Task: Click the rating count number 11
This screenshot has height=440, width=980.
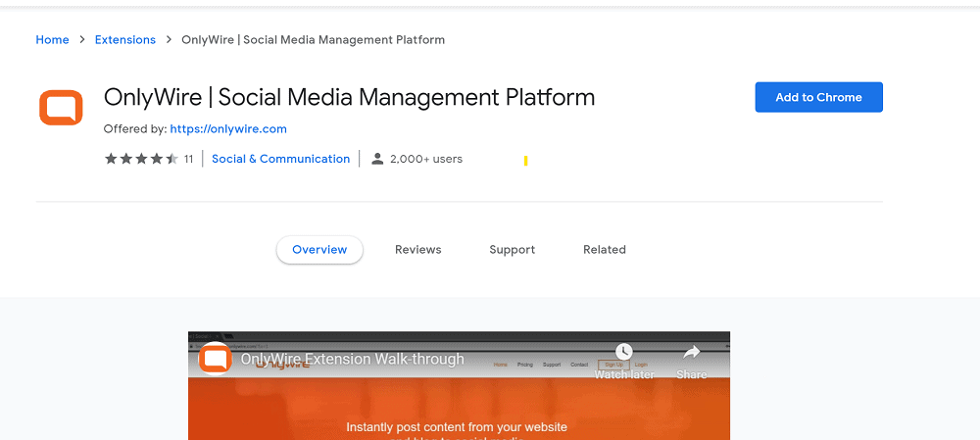Action: tap(189, 159)
